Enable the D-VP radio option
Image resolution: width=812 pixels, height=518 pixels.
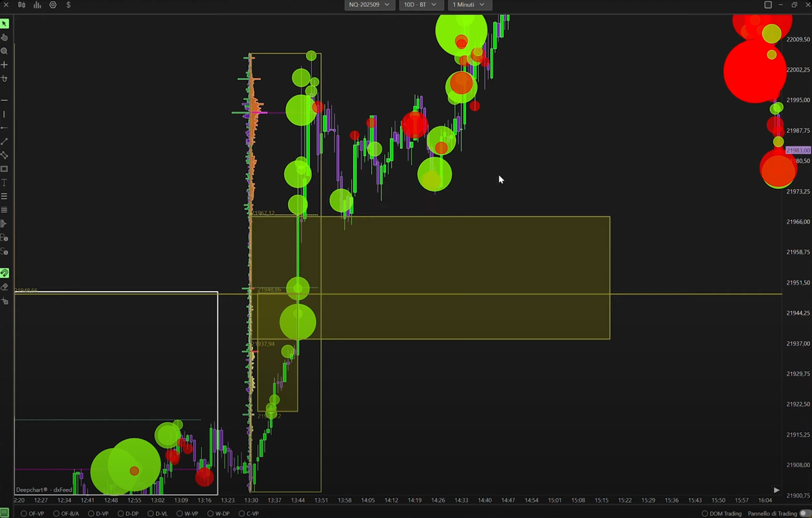pyautogui.click(x=91, y=513)
